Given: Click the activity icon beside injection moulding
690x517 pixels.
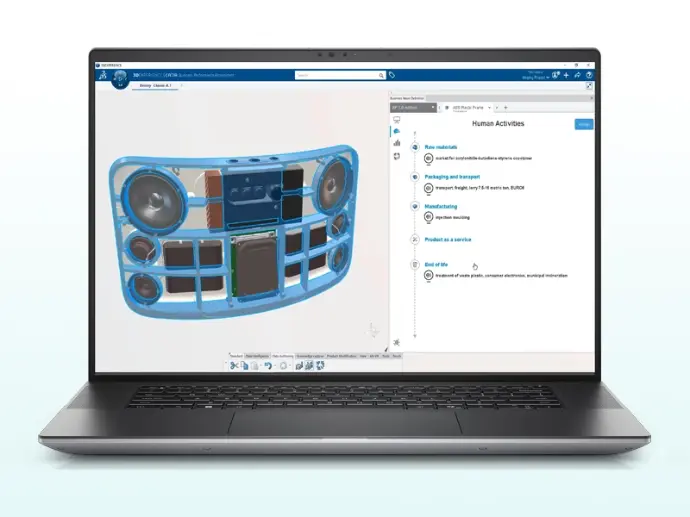Looking at the screenshot, I should (x=428, y=217).
